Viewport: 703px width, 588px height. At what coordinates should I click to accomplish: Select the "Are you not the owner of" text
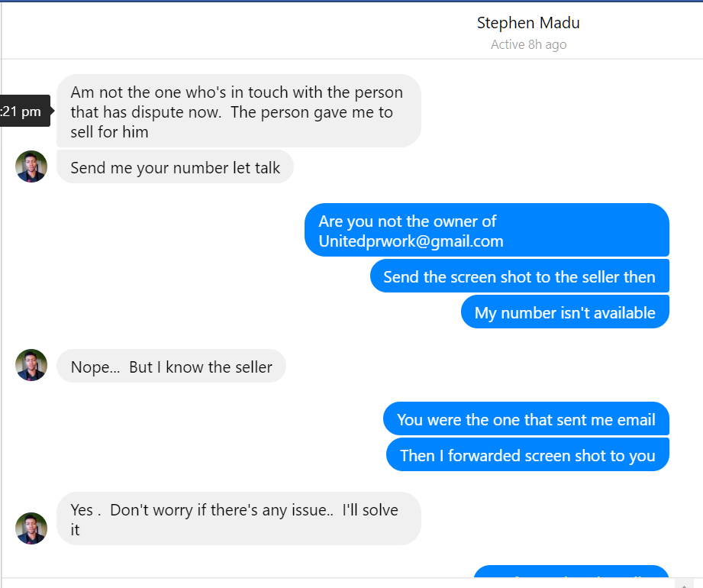click(x=408, y=221)
